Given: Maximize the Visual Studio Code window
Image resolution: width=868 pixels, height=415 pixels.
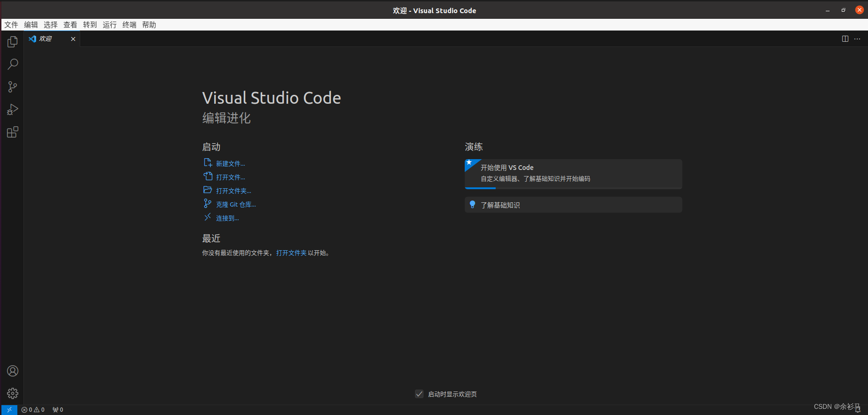Looking at the screenshot, I should coord(843,10).
